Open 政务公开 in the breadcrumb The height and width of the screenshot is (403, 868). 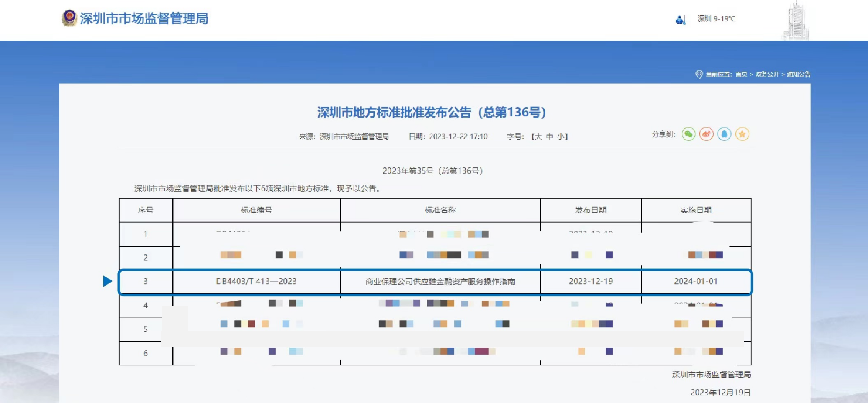click(767, 74)
